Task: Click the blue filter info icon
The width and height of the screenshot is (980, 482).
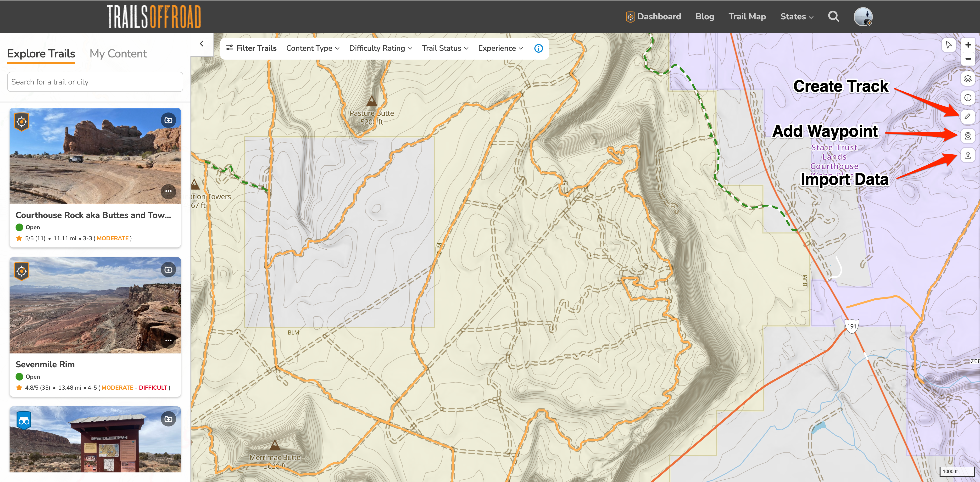Action: tap(538, 48)
